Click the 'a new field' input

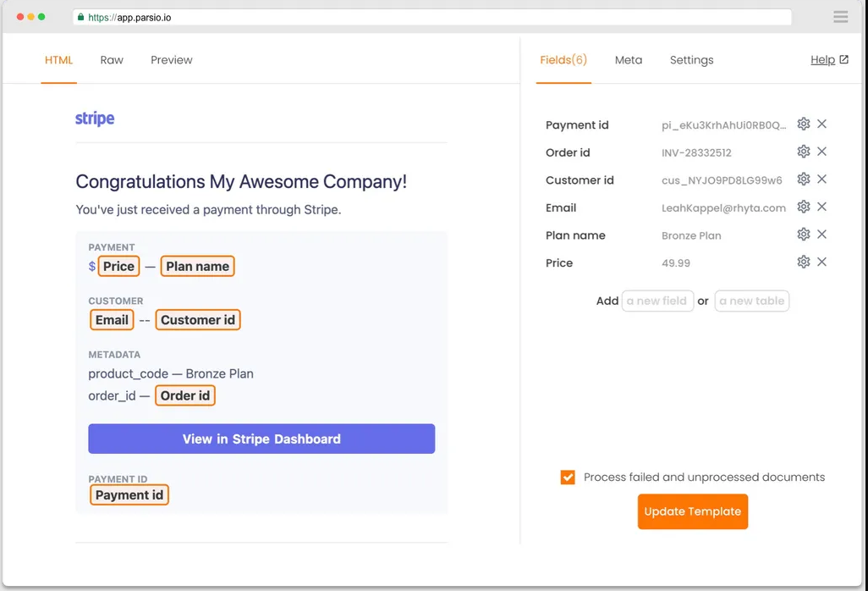pyautogui.click(x=657, y=301)
